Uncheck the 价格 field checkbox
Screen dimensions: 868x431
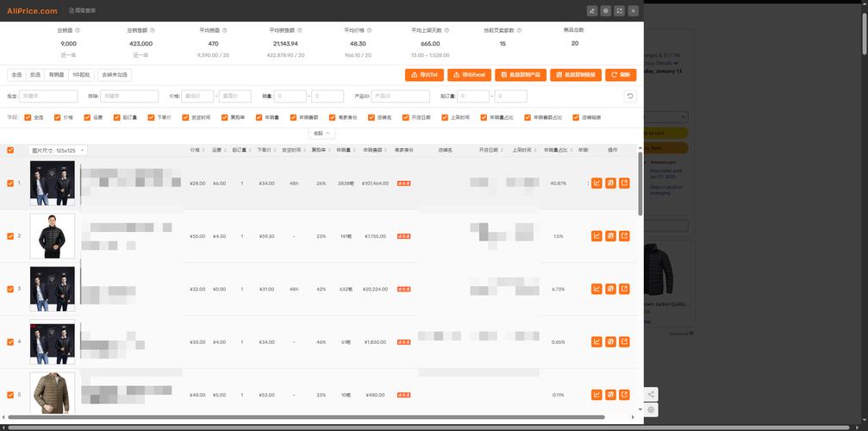click(x=57, y=117)
